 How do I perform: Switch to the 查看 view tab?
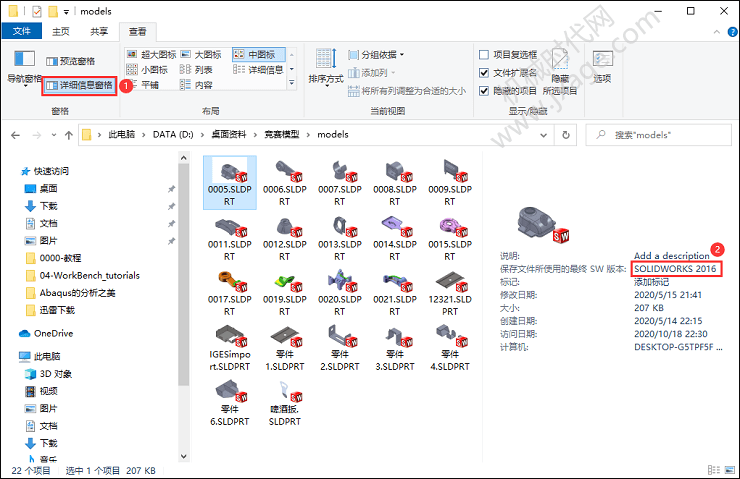(x=138, y=31)
